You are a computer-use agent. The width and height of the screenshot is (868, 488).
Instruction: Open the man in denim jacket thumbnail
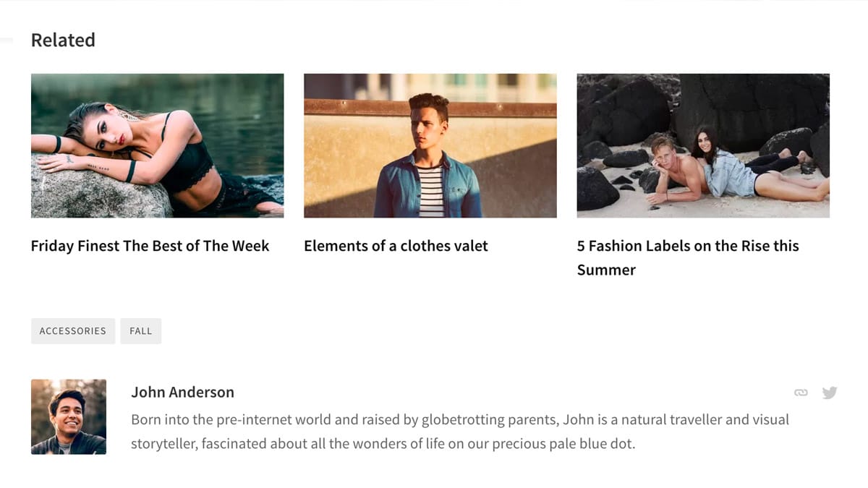430,145
